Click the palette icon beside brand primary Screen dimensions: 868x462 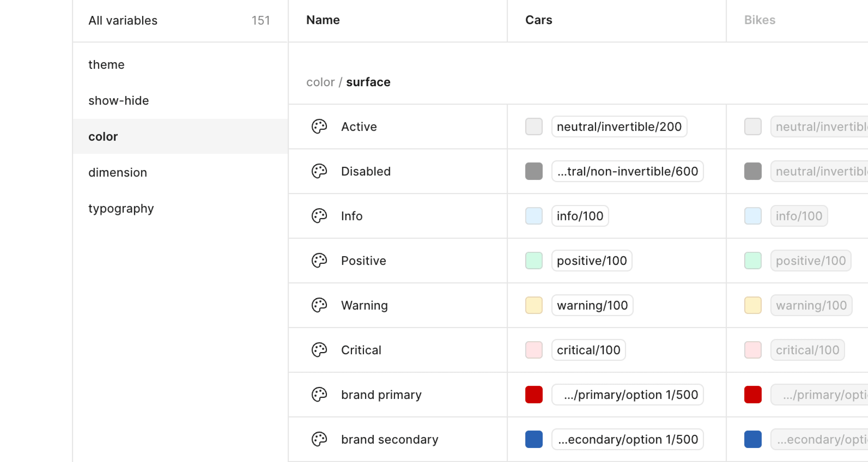click(319, 395)
